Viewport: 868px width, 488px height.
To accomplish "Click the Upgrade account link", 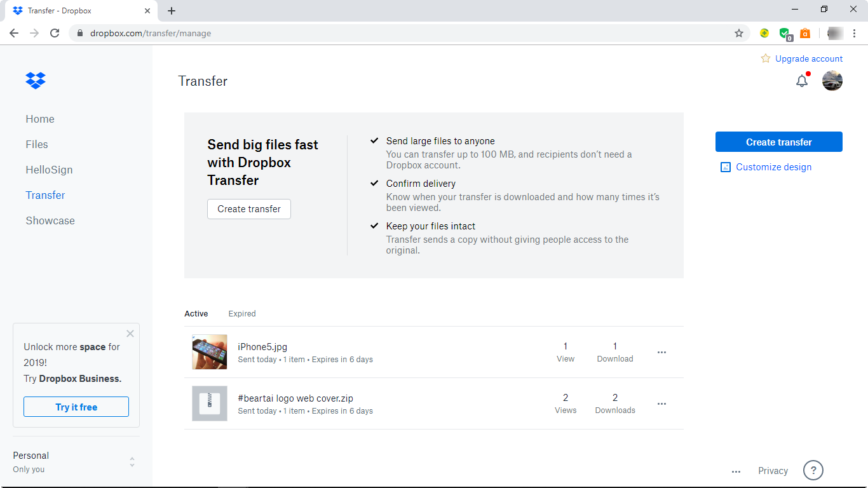I will pos(809,58).
